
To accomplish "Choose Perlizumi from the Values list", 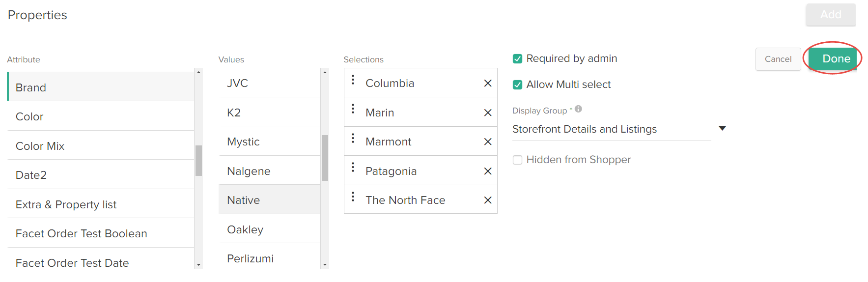I will tap(270, 257).
